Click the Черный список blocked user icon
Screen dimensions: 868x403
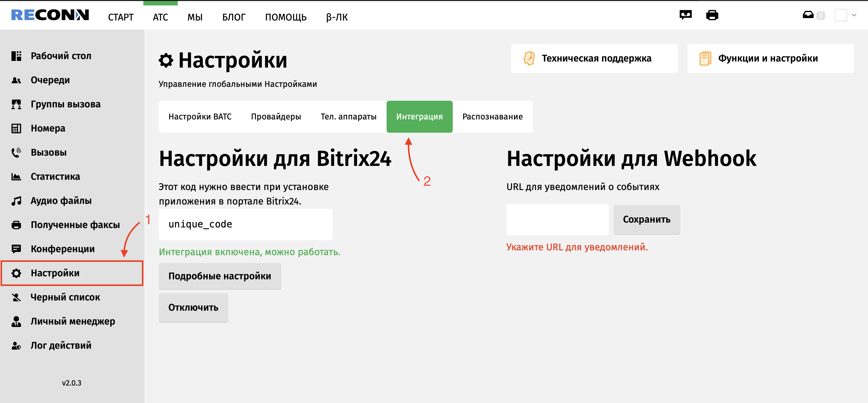click(x=16, y=297)
